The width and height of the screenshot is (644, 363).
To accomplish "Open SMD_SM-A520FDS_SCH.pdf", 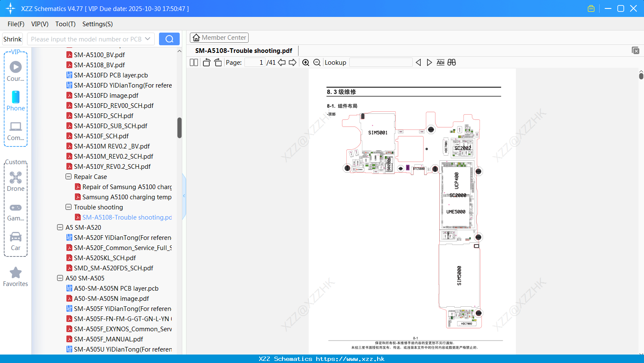I will (x=114, y=268).
